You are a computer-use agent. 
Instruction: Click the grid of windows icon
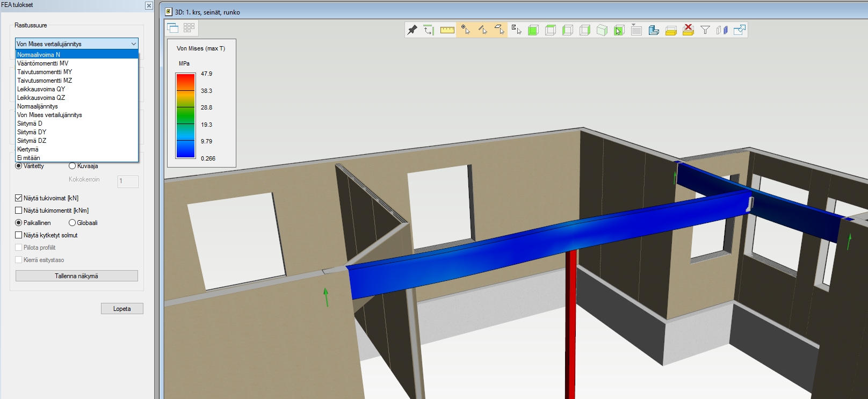pyautogui.click(x=189, y=28)
